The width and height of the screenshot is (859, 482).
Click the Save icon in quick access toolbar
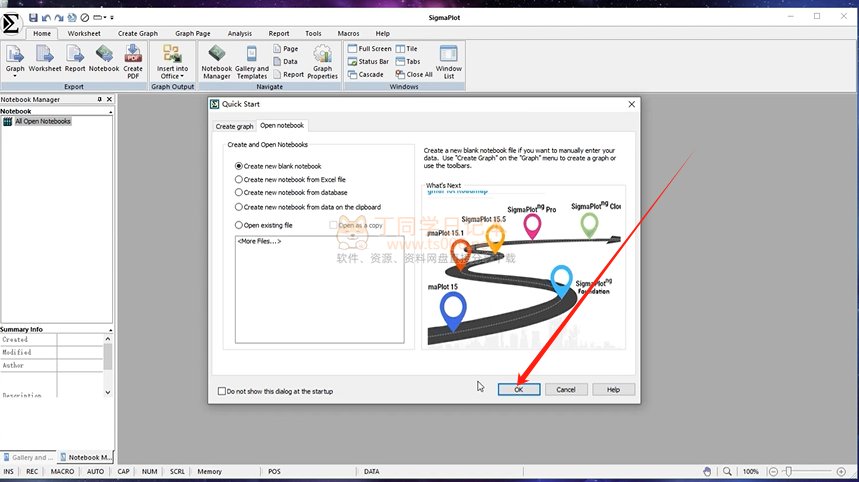coord(33,17)
